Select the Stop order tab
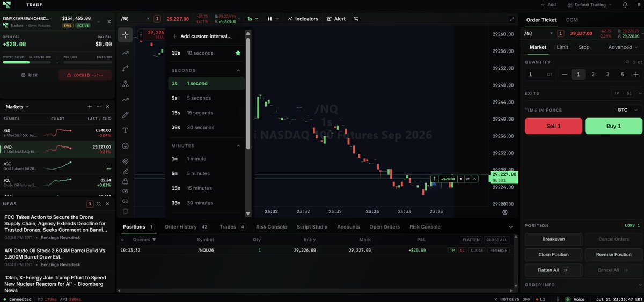 pyautogui.click(x=584, y=47)
